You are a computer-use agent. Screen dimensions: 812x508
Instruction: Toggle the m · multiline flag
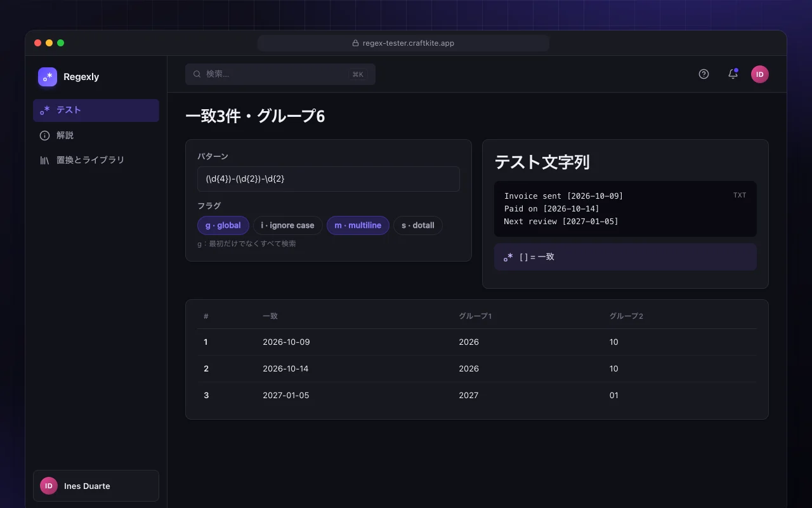[x=358, y=225]
